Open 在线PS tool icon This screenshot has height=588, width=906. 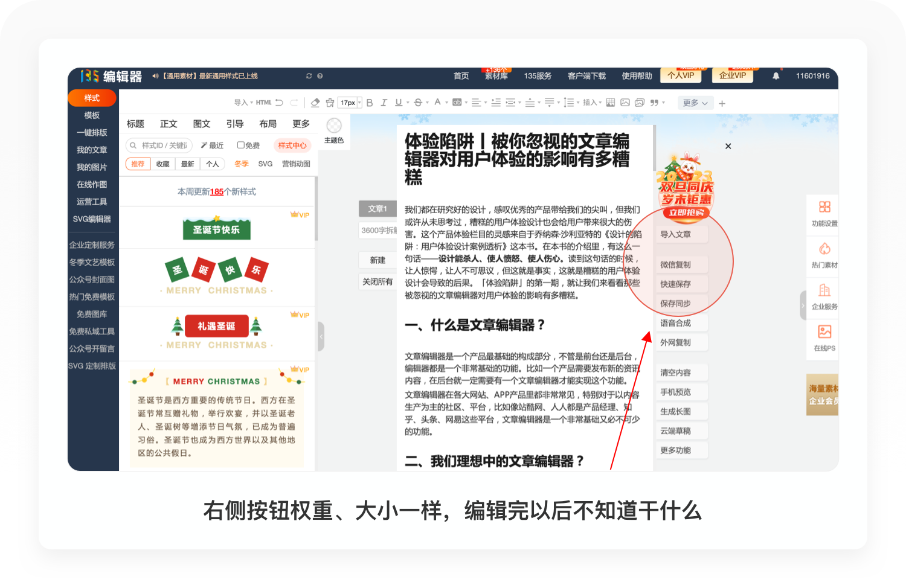pos(824,338)
